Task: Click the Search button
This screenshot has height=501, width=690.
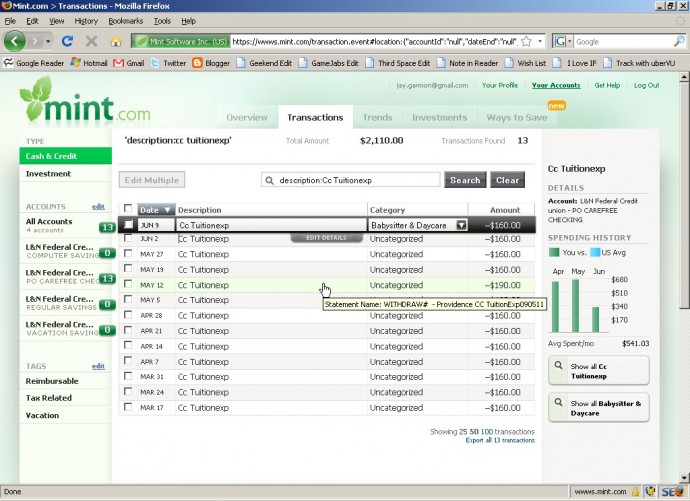Action: tap(465, 180)
